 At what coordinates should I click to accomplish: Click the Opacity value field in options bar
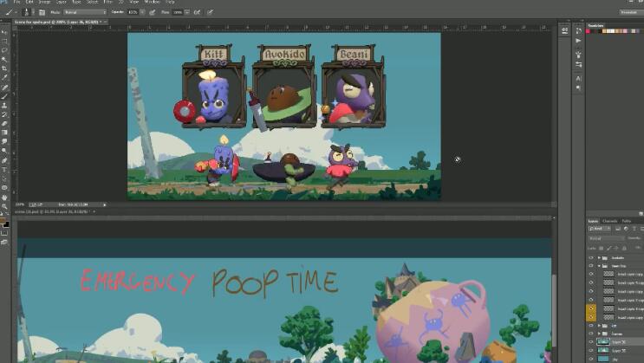[x=133, y=12]
